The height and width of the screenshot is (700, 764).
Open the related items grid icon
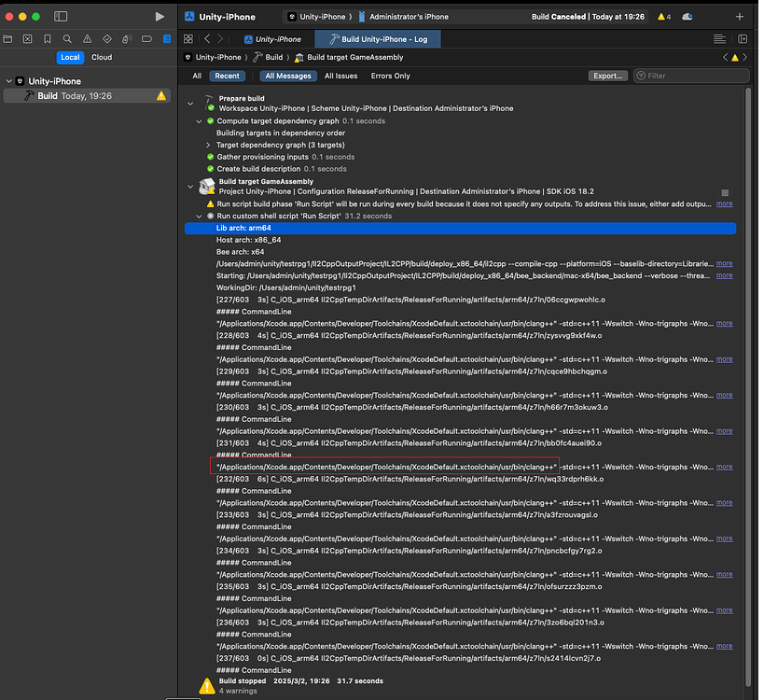point(188,39)
